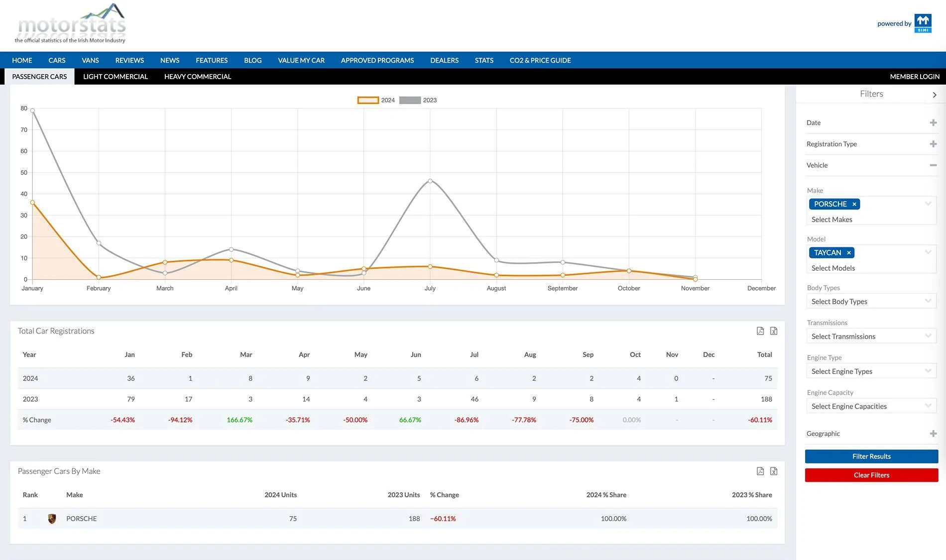
Task: Toggle the 2023 series in chart legend
Action: (x=418, y=100)
